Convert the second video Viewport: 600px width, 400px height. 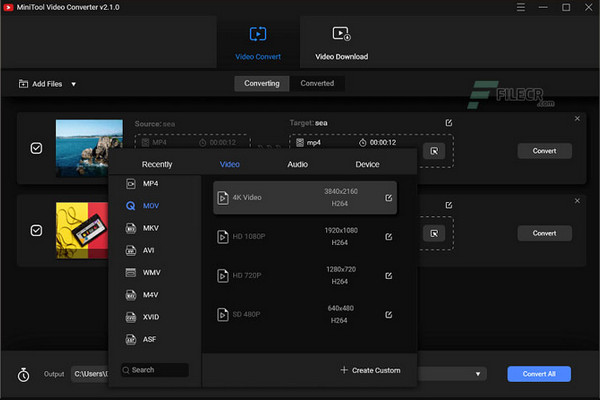click(x=545, y=233)
